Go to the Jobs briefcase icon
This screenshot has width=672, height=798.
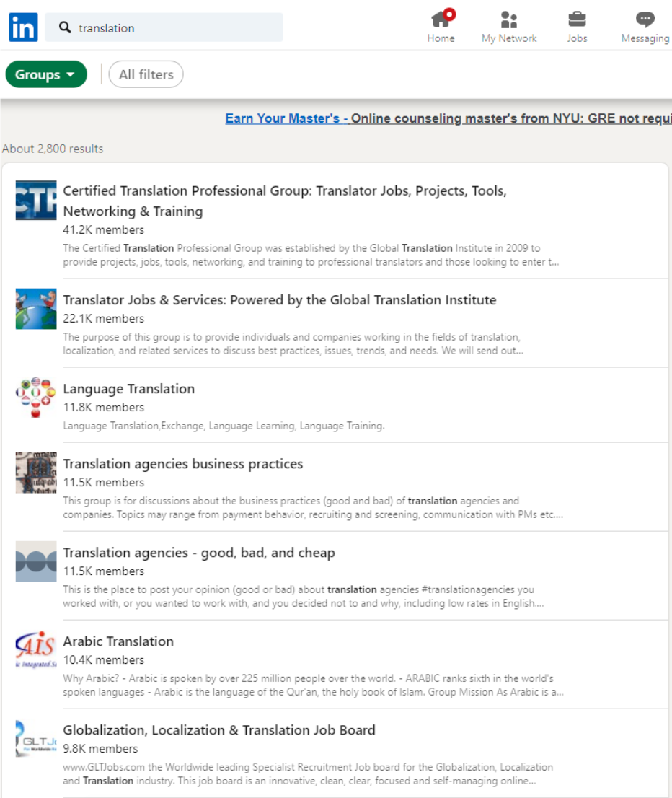pyautogui.click(x=577, y=19)
